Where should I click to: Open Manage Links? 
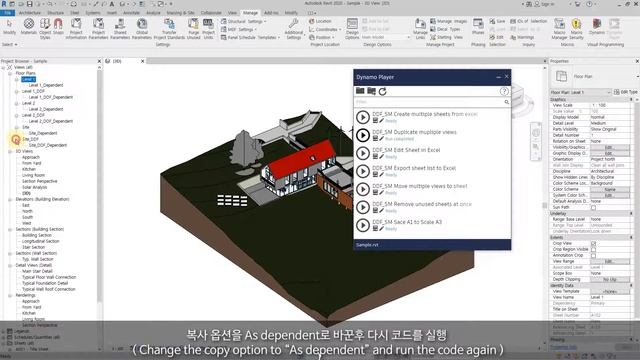pos(420,29)
